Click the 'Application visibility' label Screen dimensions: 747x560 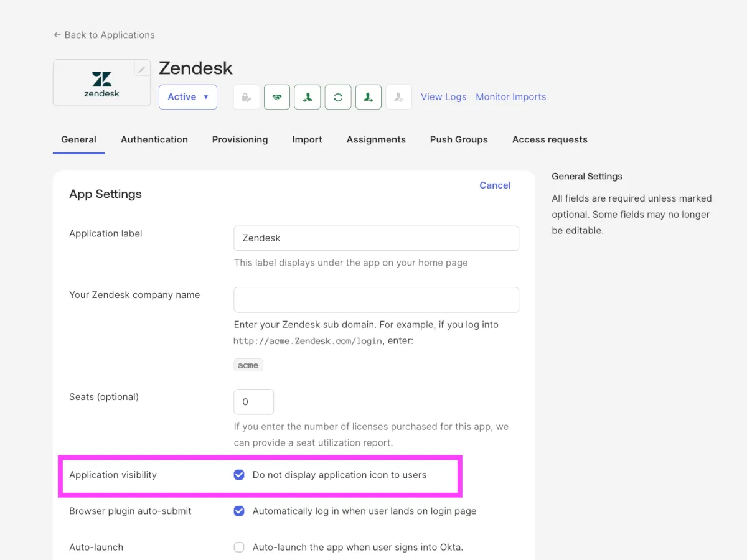pyautogui.click(x=113, y=475)
